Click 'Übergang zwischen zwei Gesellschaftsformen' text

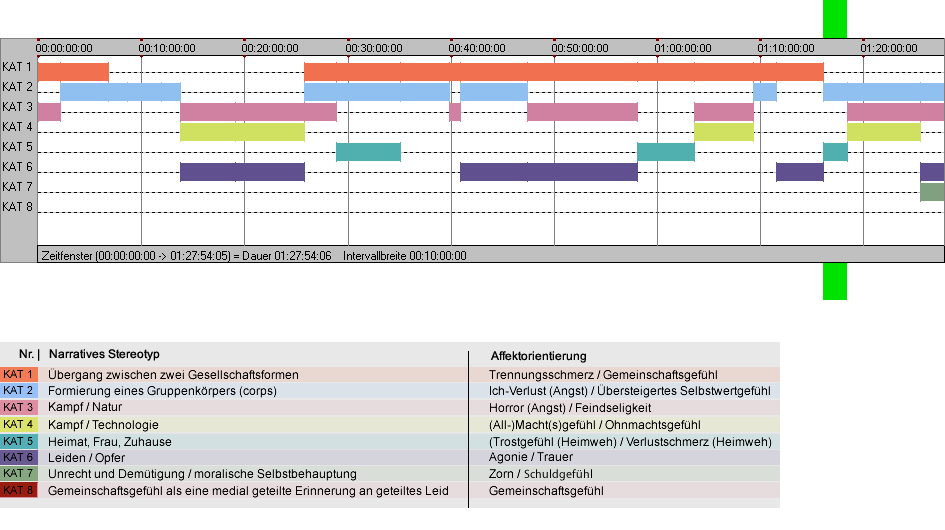coord(173,374)
